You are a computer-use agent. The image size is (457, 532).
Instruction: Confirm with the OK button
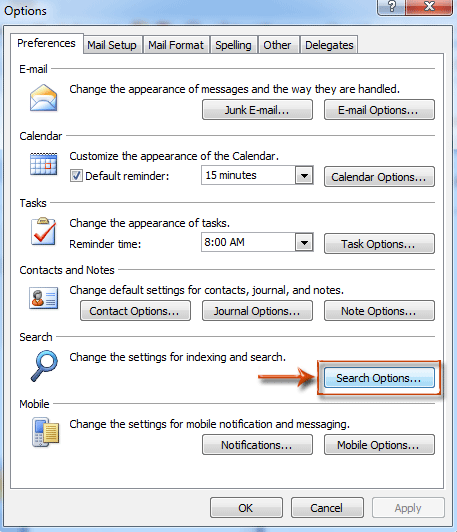(x=246, y=508)
